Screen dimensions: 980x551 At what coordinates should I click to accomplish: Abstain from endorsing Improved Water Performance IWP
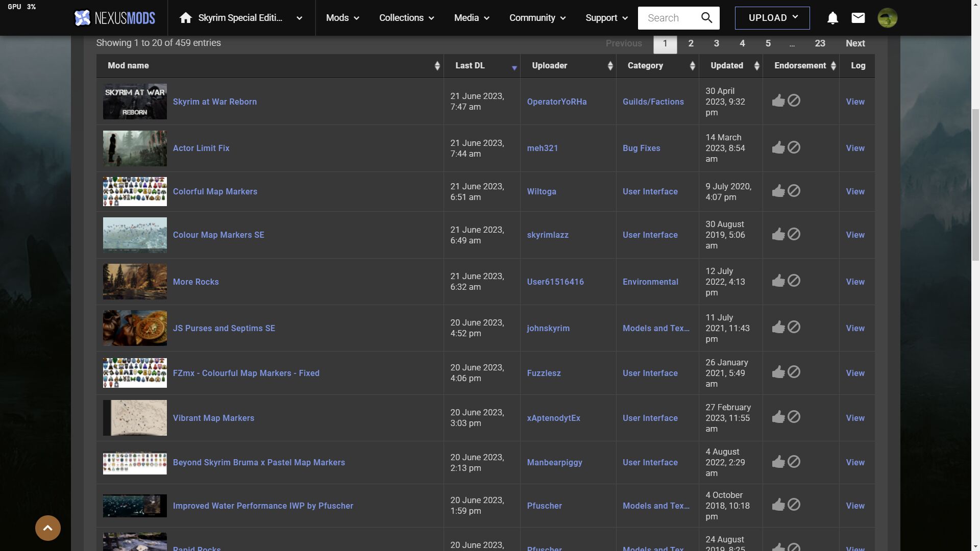794,505
